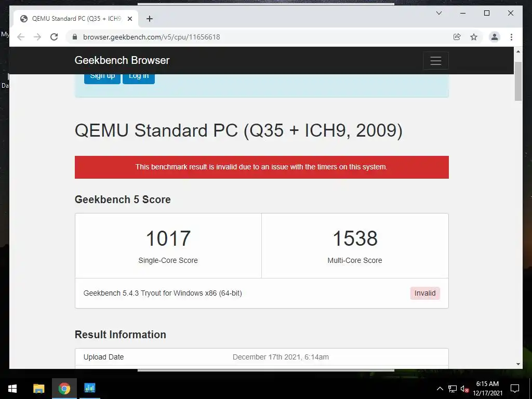532x399 pixels.
Task: Click the single-core score 1017
Action: (168, 238)
